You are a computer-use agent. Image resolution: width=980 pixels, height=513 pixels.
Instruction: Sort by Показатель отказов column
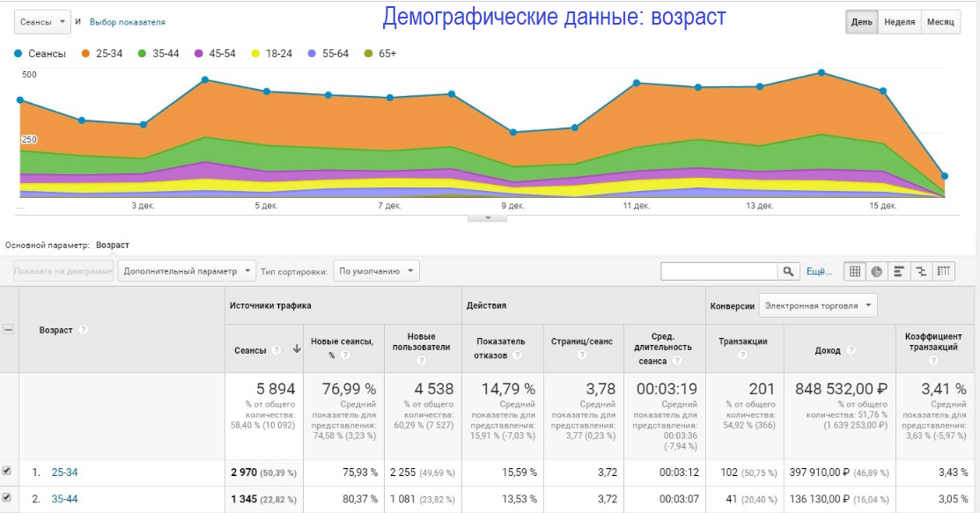click(x=501, y=348)
